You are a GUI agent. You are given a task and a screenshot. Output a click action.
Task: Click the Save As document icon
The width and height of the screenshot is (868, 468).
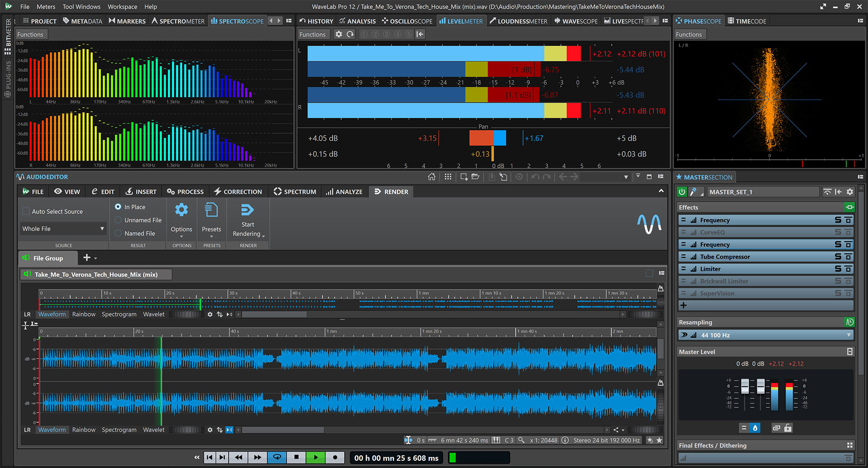pyautogui.click(x=503, y=177)
